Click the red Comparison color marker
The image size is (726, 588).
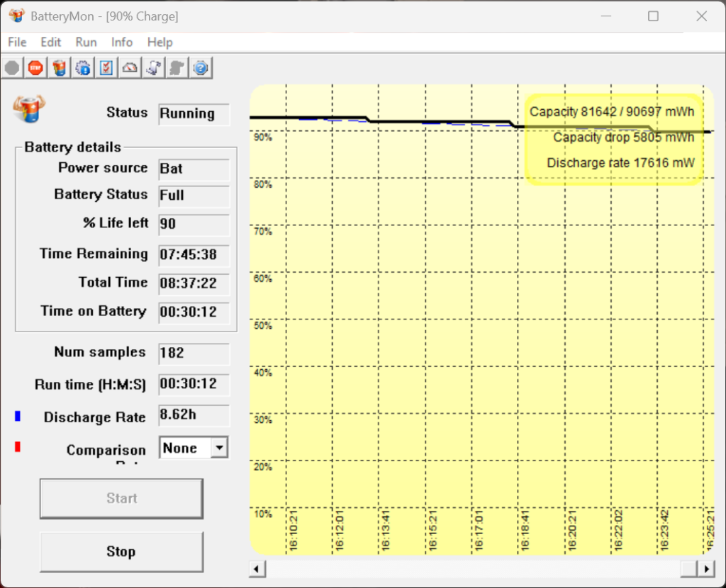(x=18, y=447)
